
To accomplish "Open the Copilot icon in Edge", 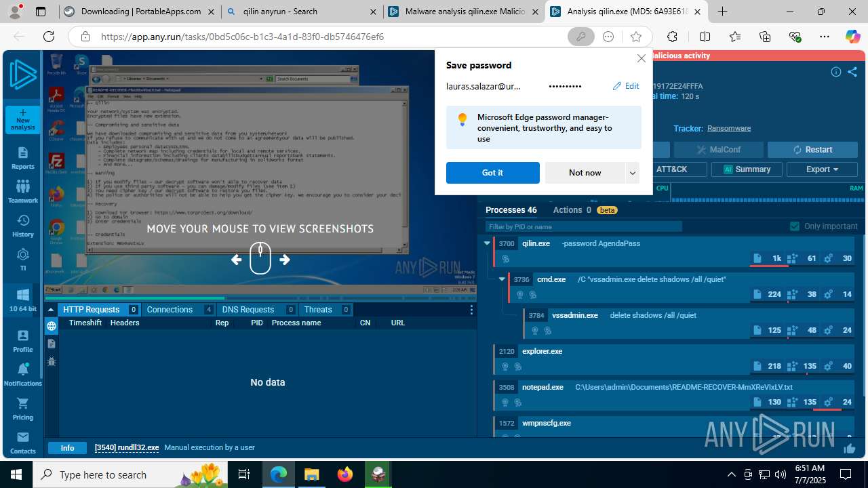I will coord(852,37).
